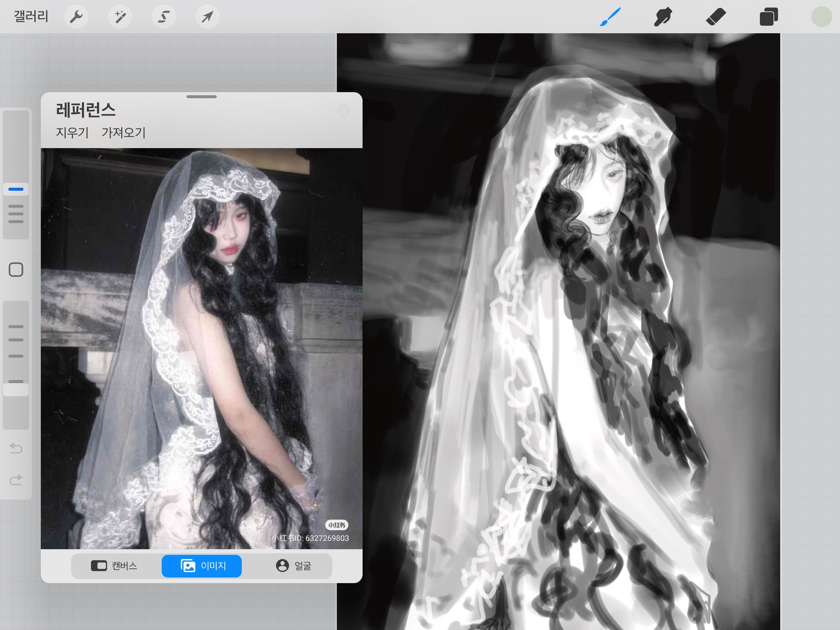Image resolution: width=840 pixels, height=630 pixels.
Task: Switch reference to 얼굴 tab
Action: point(293,566)
